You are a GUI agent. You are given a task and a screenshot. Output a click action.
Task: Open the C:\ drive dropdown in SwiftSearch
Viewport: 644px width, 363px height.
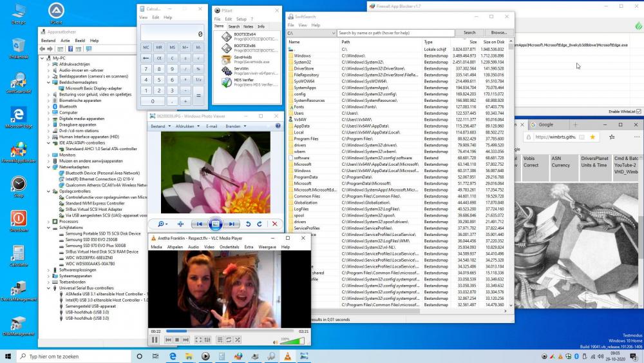click(333, 32)
